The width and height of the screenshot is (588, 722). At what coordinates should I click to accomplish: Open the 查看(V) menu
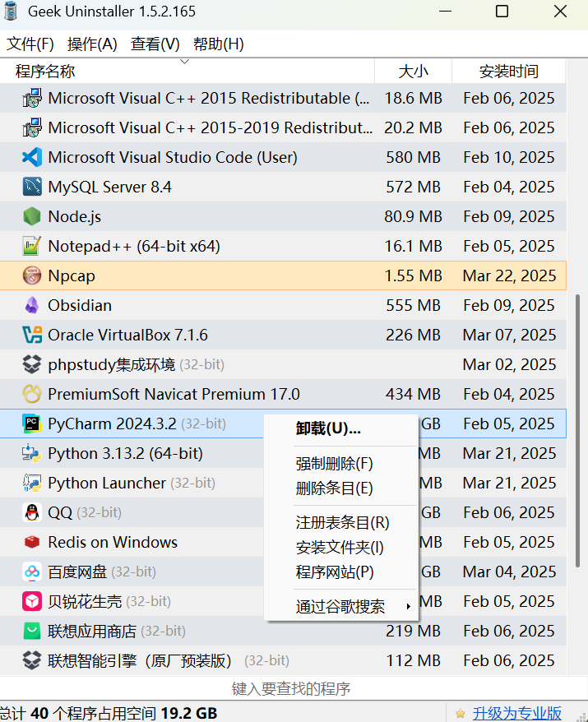[x=155, y=44]
